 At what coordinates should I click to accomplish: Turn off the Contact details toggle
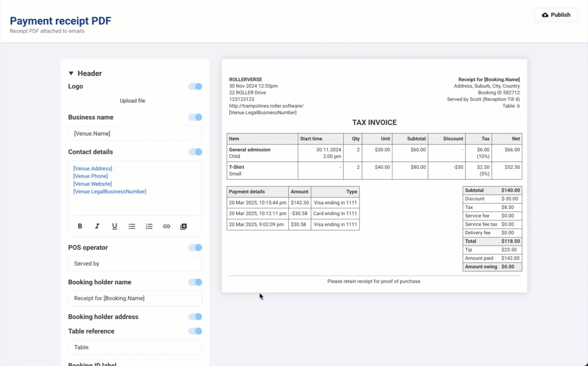[x=195, y=152]
